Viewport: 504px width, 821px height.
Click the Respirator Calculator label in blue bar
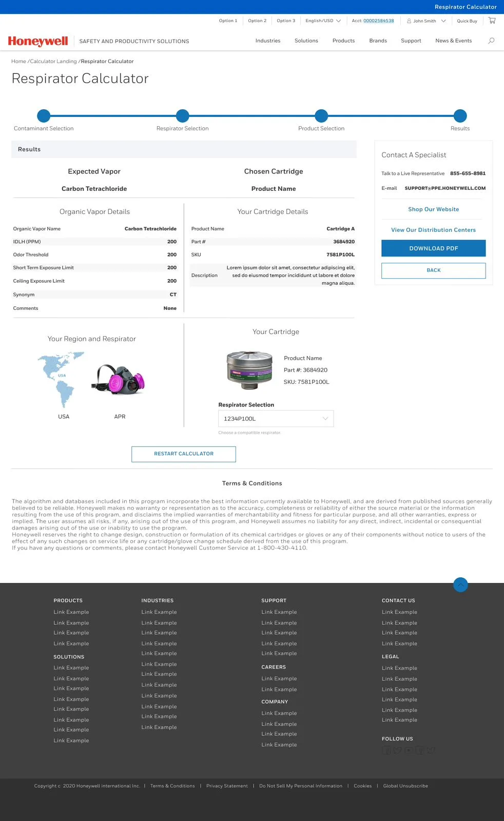(466, 7)
